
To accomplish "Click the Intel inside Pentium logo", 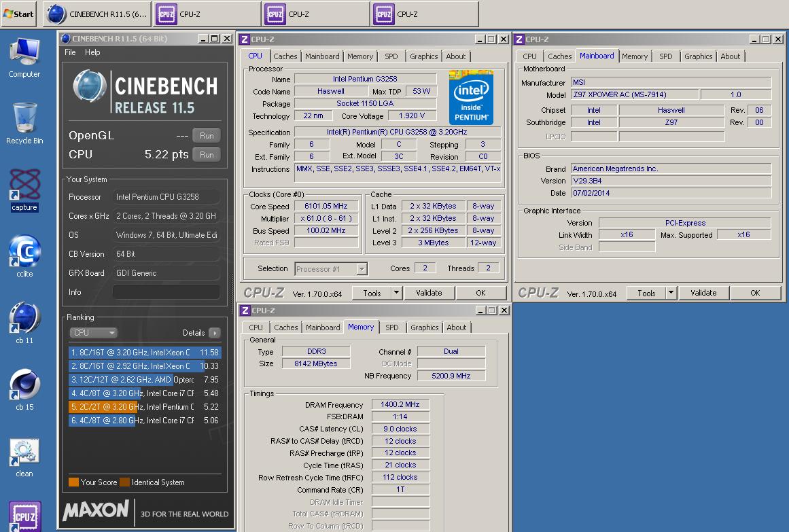I will click(x=471, y=98).
